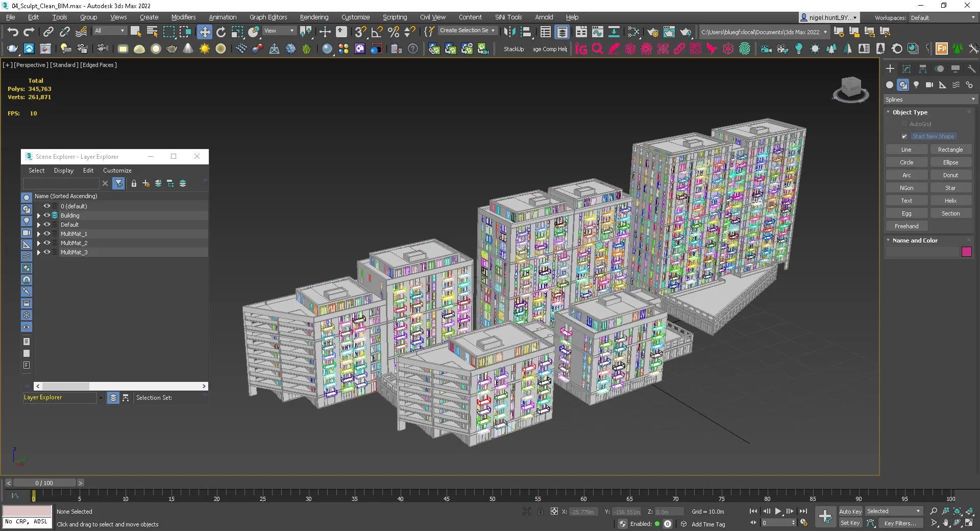The width and height of the screenshot is (980, 531).
Task: Open the Mirror tool
Action: click(509, 32)
